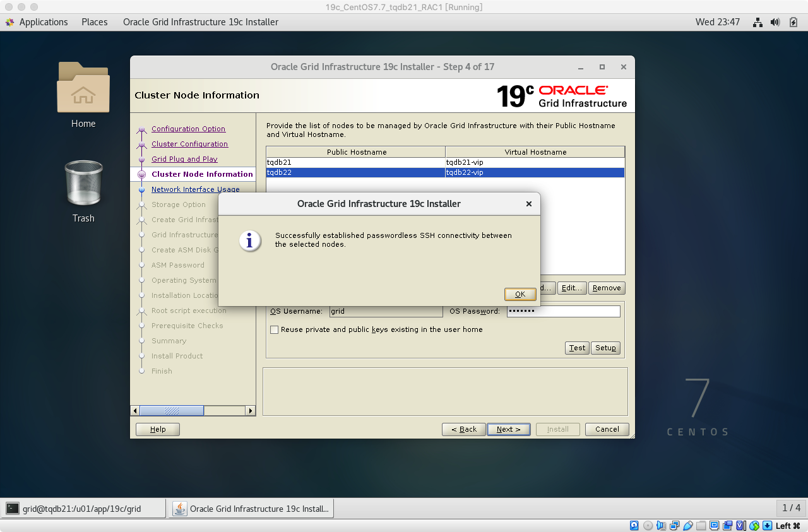Click the 1 / 4 workspace switcher

pyautogui.click(x=791, y=508)
